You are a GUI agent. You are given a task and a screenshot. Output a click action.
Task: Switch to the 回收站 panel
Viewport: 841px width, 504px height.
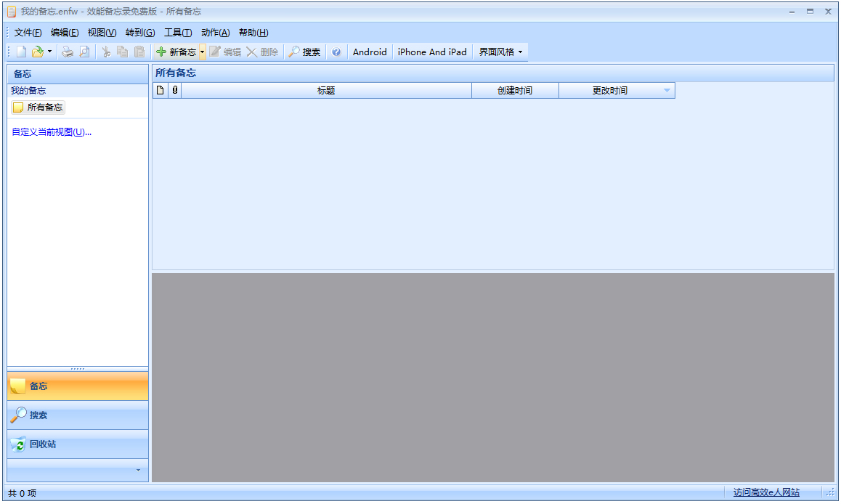[x=42, y=444]
